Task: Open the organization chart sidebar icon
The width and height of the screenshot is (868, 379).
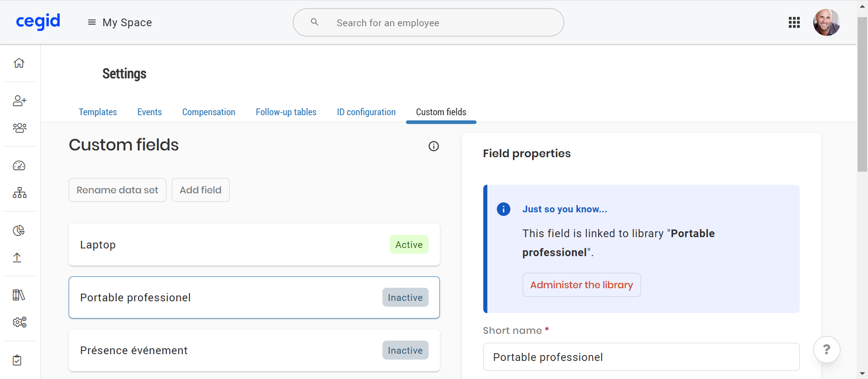Action: [19, 193]
